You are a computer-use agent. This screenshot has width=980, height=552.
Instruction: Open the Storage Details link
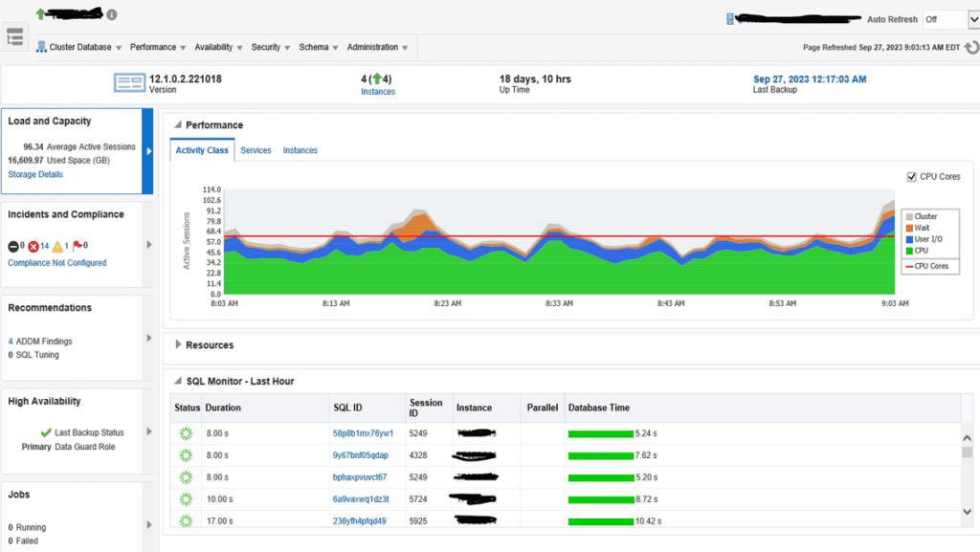(35, 174)
